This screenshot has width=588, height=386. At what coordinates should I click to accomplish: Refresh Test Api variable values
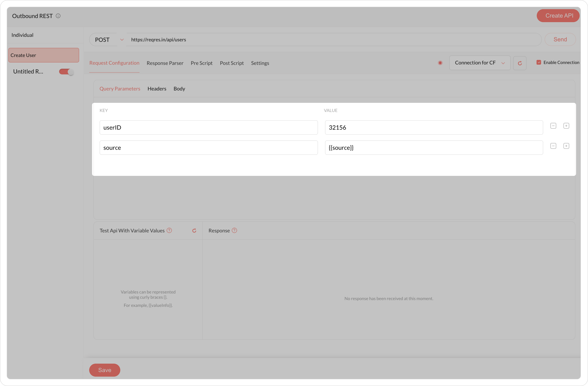(194, 230)
